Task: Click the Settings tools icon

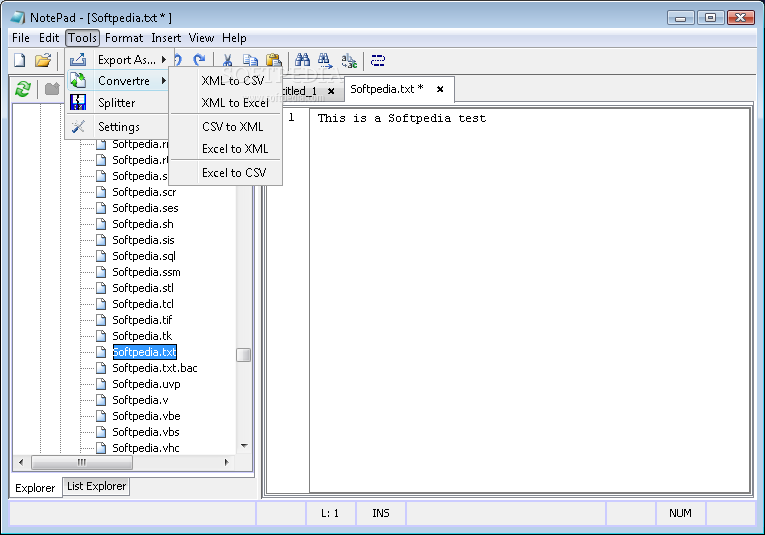Action: coord(78,126)
